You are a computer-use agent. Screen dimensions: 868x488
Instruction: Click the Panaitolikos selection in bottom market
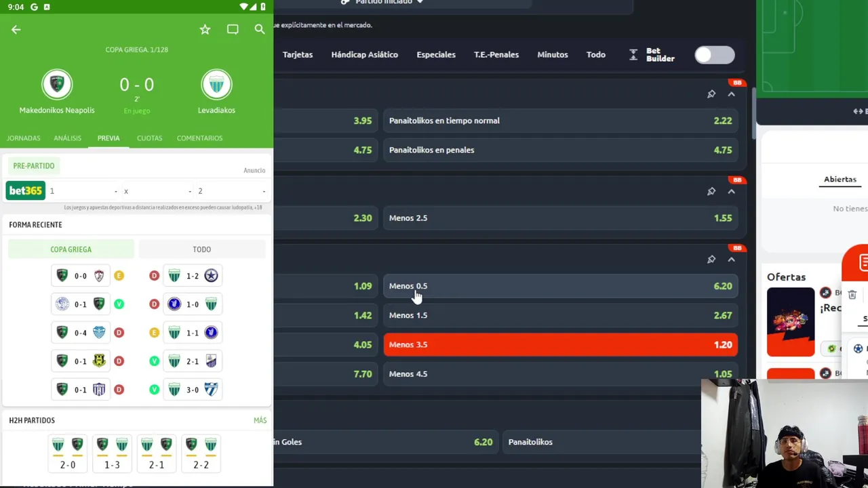pyautogui.click(x=601, y=442)
